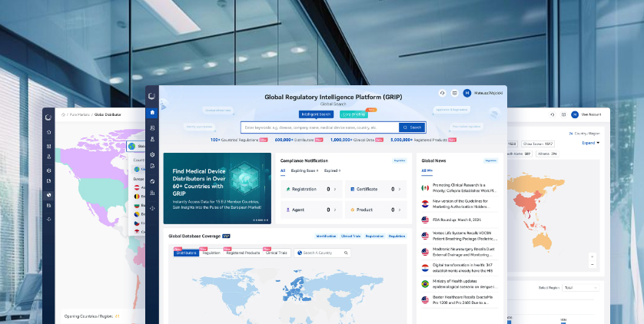The width and height of the screenshot is (644, 324).
Task: Click the tag button in Global News header
Action: click(490, 160)
